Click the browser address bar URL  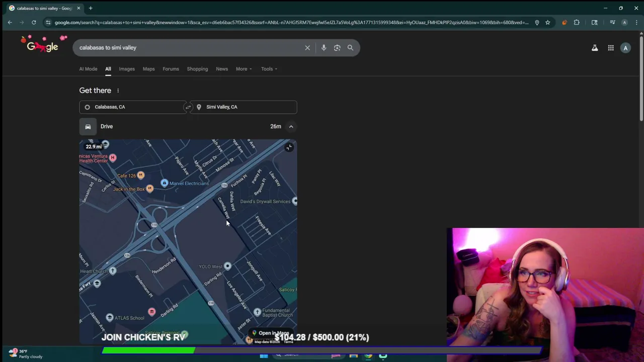coord(291,22)
